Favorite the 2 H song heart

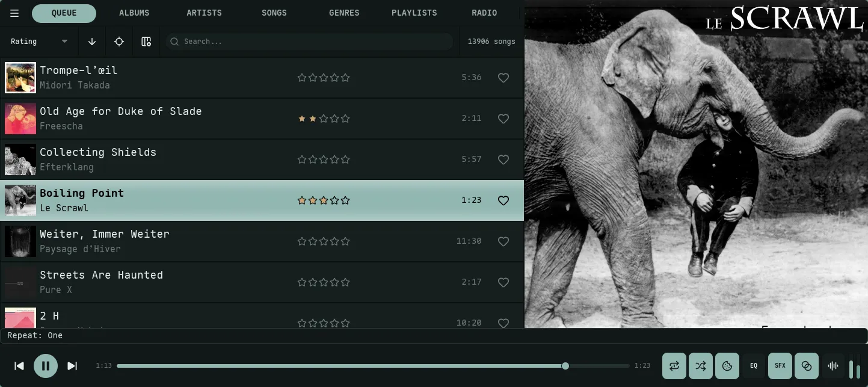(x=503, y=323)
